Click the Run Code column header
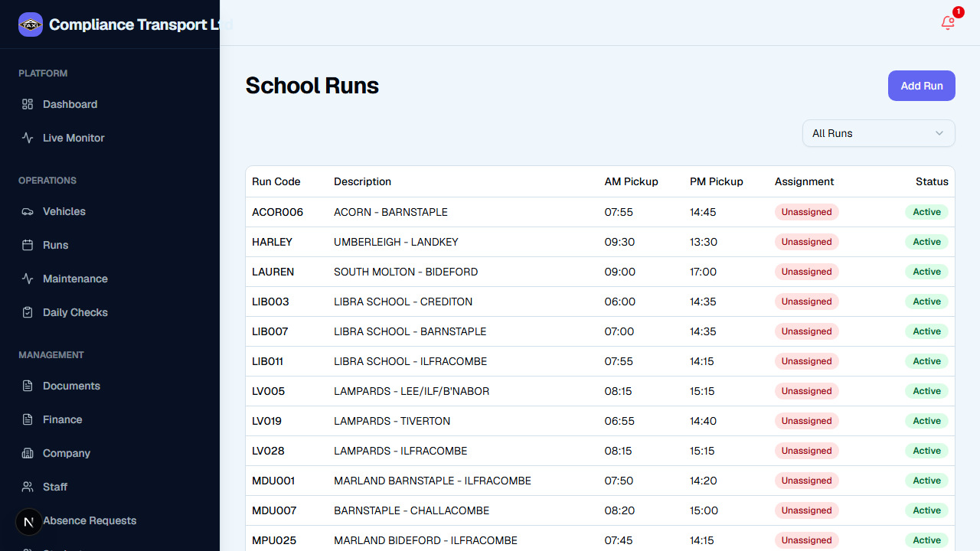Image resolution: width=980 pixels, height=551 pixels. 276,181
